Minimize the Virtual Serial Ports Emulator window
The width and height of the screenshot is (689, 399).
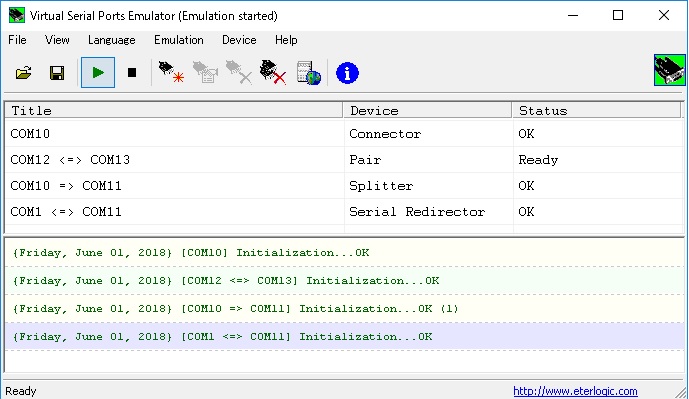coord(573,15)
